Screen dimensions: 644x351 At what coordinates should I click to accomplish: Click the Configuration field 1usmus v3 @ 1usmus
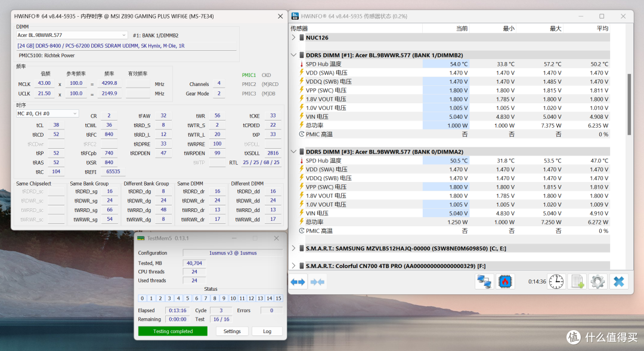[233, 253]
